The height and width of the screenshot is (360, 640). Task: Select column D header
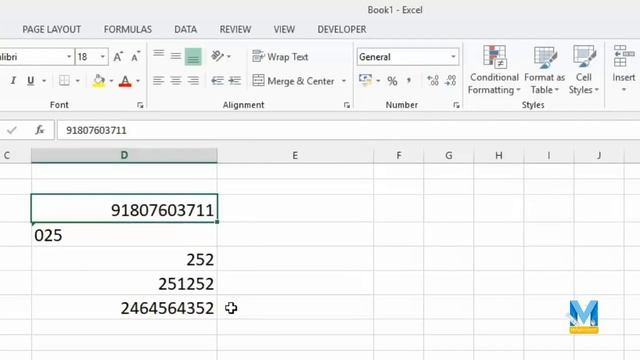click(x=124, y=155)
